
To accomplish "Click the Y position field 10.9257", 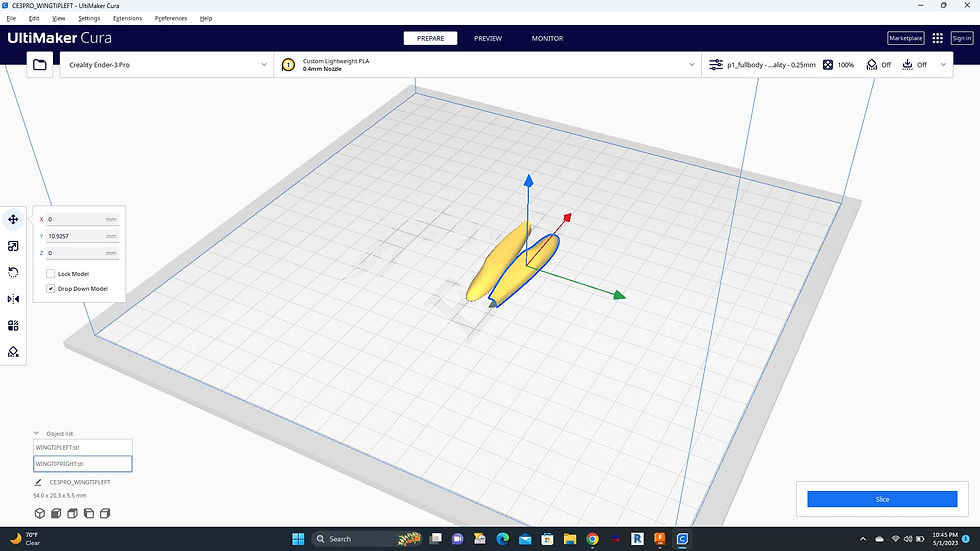I will point(82,236).
